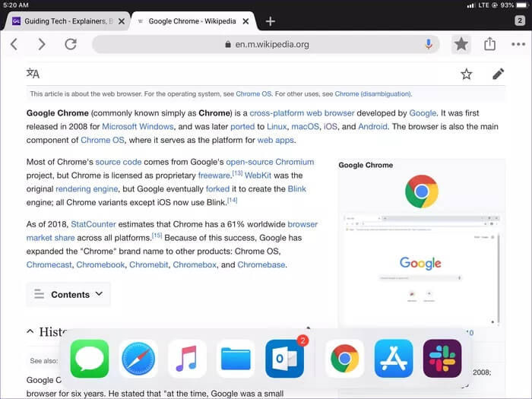532x399 pixels.
Task: Open Outlook with 2 notifications badge
Action: coord(284,359)
